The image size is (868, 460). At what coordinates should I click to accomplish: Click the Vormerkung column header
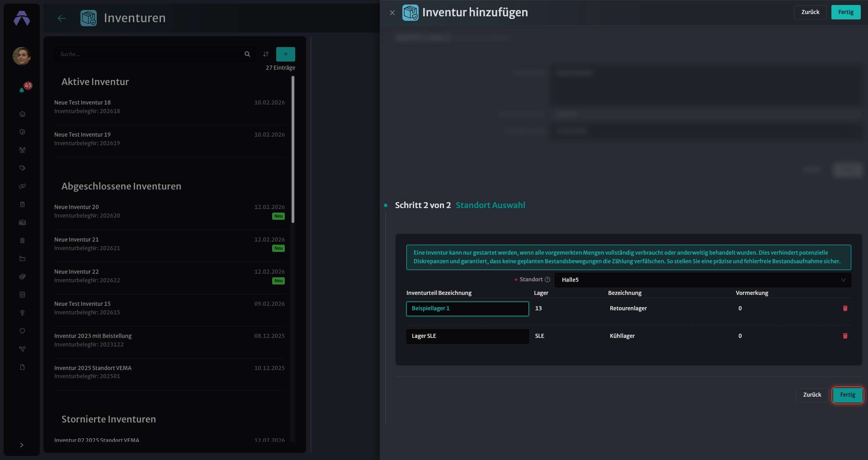point(752,293)
